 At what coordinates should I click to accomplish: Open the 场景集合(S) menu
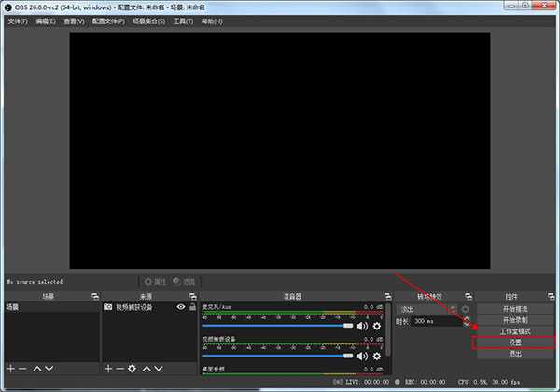(x=148, y=21)
